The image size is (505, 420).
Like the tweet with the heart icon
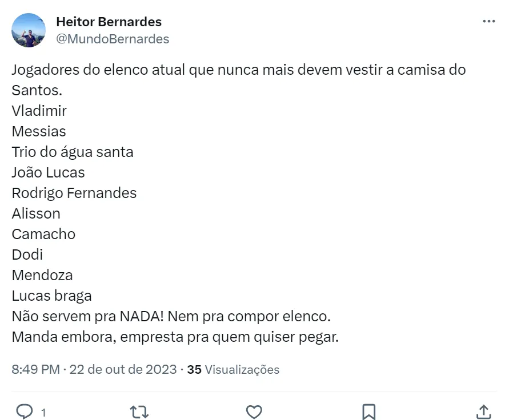[x=254, y=411]
